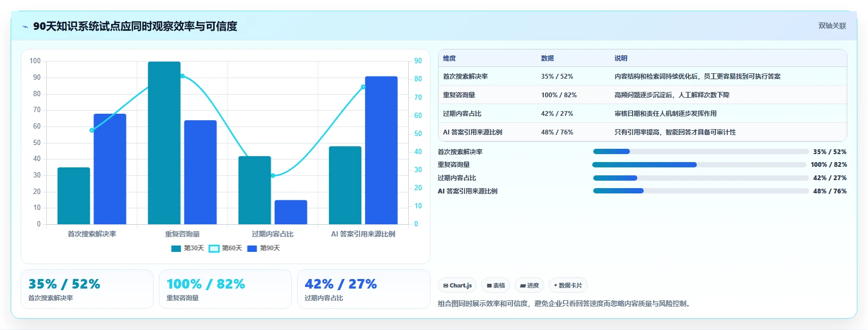The height and width of the screenshot is (330, 868).
Task: Toggle the 第90天 legend item
Action: [x=264, y=248]
